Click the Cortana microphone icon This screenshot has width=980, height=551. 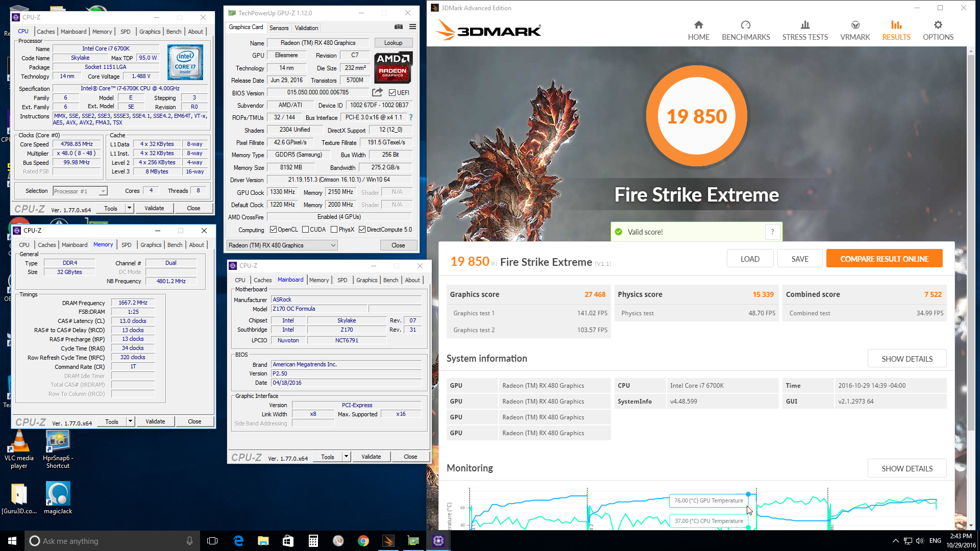(x=189, y=541)
